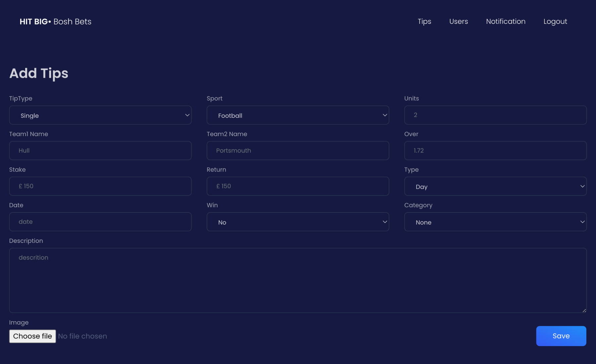Open the Category dropdown showing None
Viewport: 596px width, 364px height.
pyautogui.click(x=495, y=222)
